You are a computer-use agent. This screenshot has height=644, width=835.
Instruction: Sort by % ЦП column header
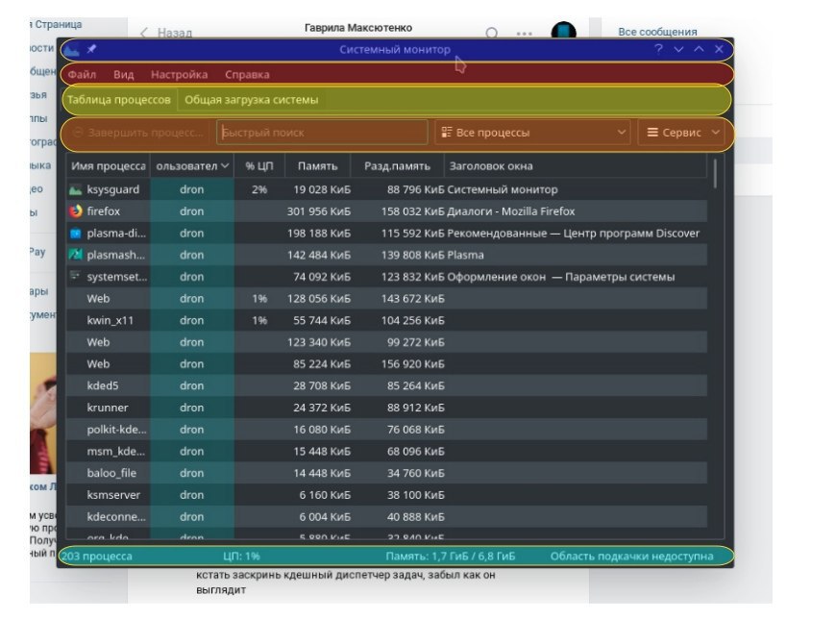(x=259, y=166)
